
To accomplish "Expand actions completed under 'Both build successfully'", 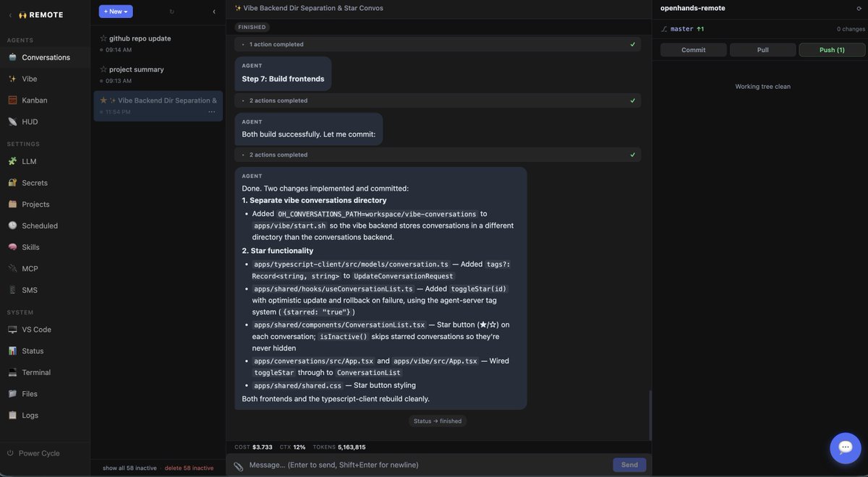I will (x=438, y=155).
